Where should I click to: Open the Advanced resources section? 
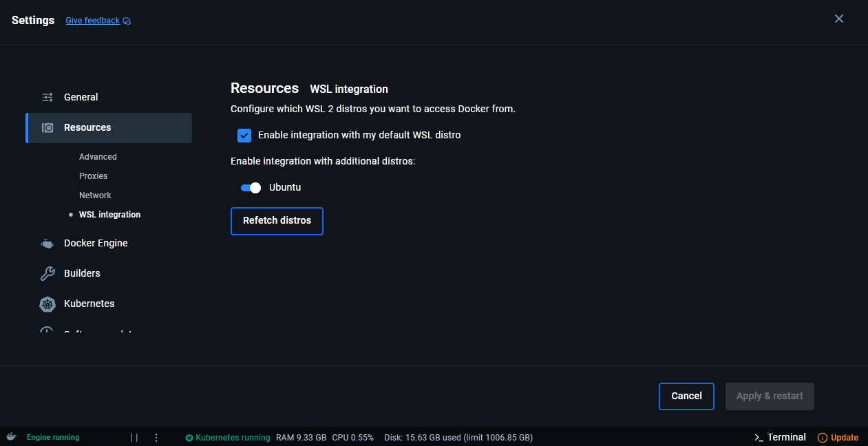click(x=98, y=157)
